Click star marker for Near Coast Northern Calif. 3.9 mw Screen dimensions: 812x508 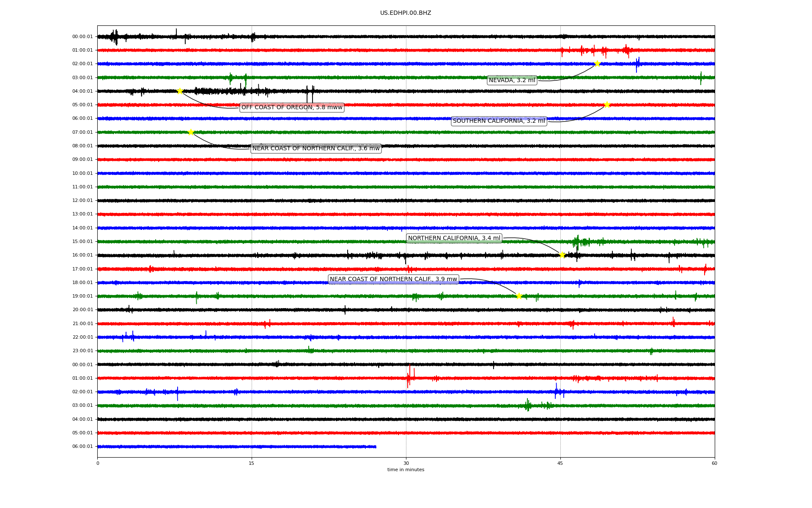click(x=519, y=296)
